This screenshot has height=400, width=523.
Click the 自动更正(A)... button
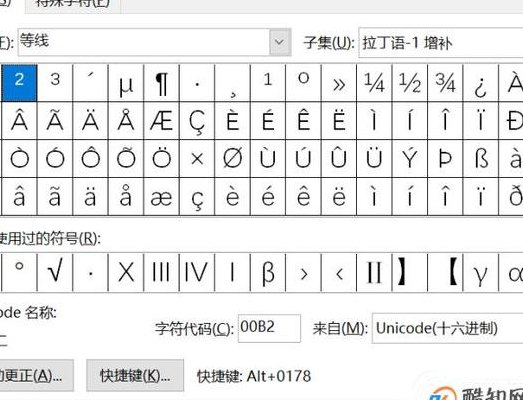[35, 376]
